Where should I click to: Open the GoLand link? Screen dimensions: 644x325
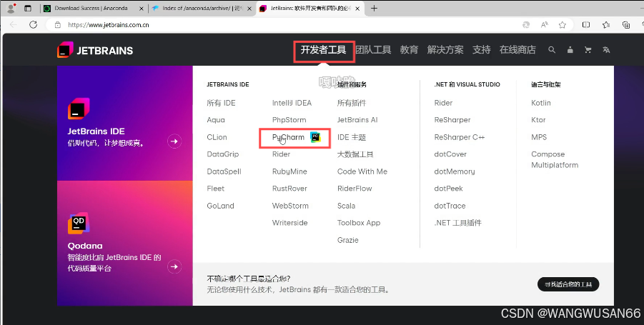pos(221,206)
